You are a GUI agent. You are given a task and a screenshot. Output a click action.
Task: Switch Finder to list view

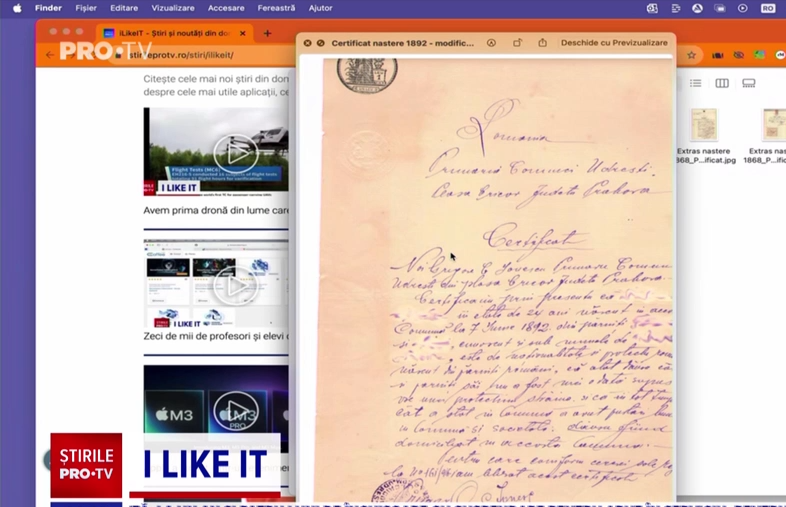[x=696, y=83]
